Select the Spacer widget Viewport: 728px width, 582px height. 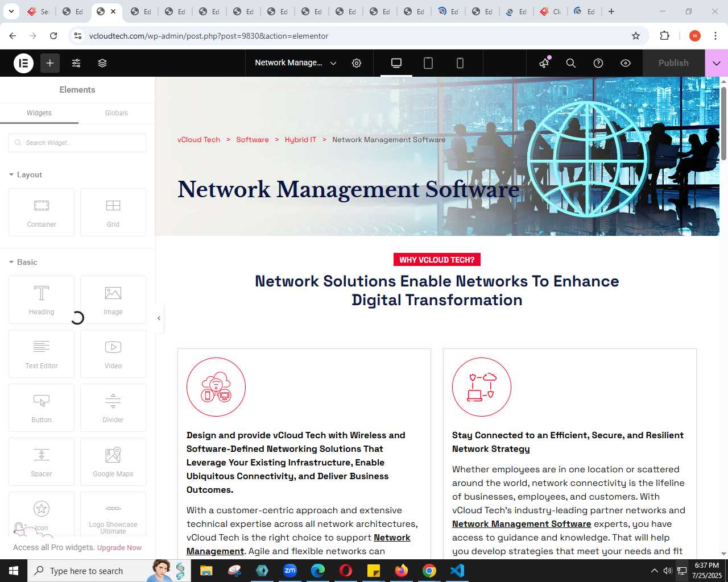(x=42, y=462)
